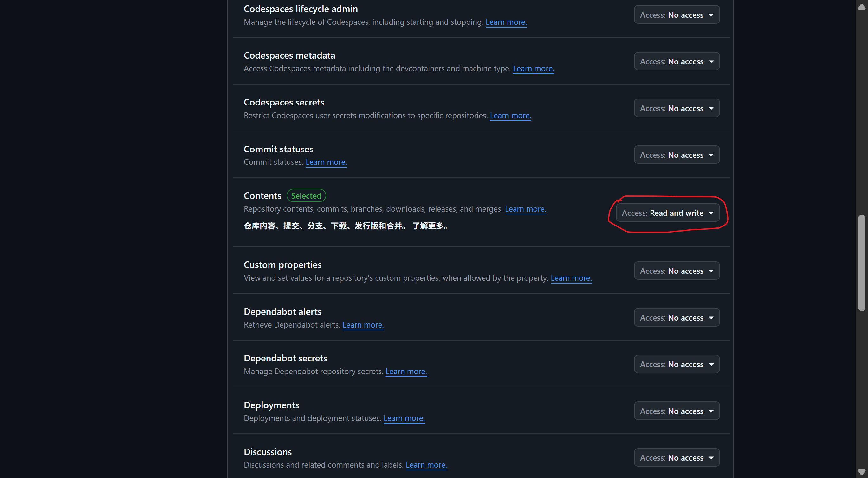Image resolution: width=868 pixels, height=478 pixels.
Task: Click Learn more for Codespaces metadata
Action: (533, 69)
